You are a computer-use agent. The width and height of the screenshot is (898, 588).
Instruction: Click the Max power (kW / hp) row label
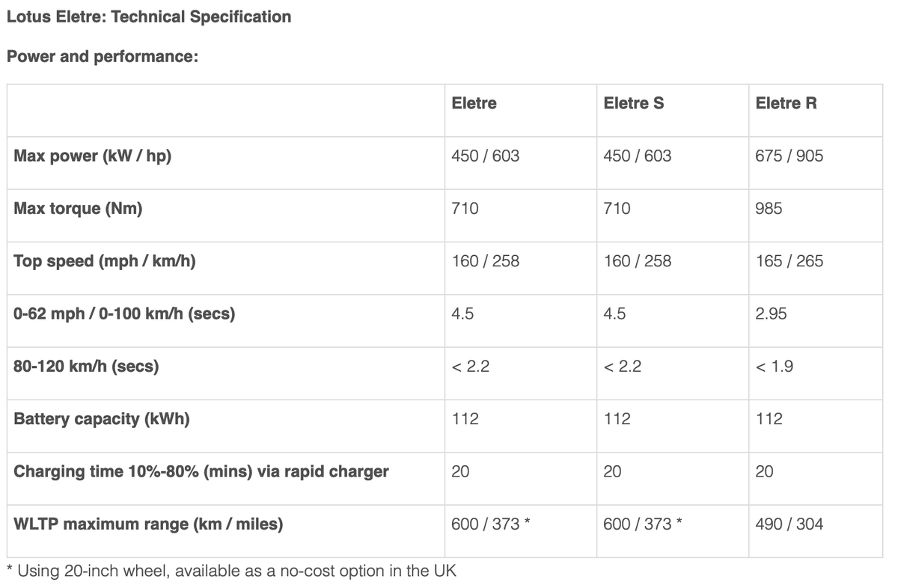[93, 156]
